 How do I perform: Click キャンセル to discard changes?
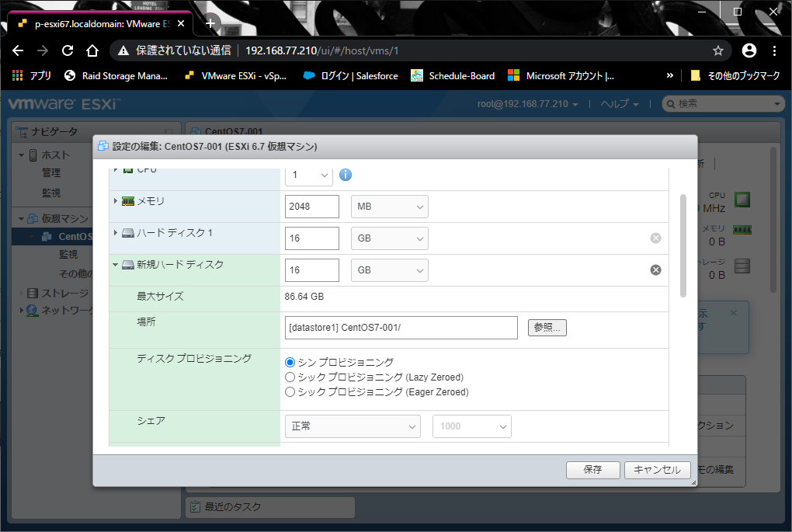click(657, 470)
